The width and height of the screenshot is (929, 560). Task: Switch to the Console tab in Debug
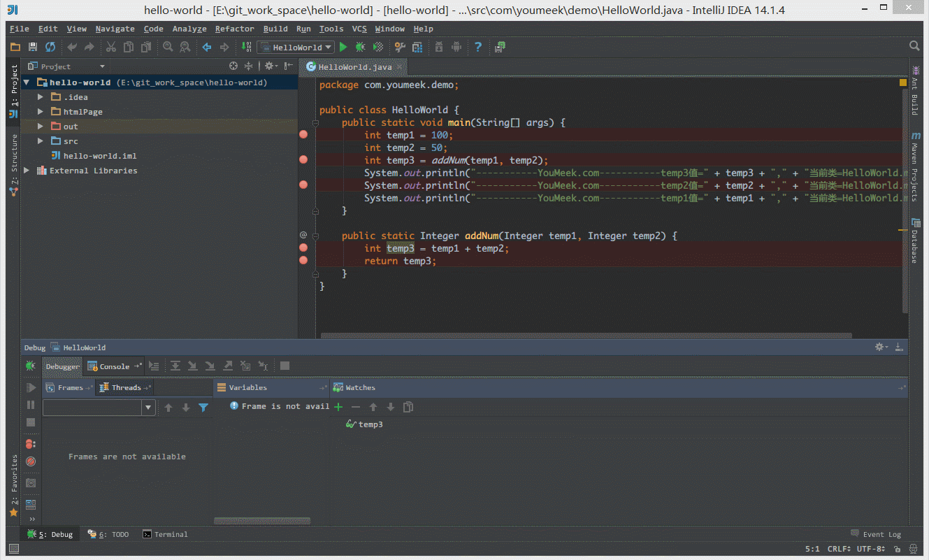114,366
